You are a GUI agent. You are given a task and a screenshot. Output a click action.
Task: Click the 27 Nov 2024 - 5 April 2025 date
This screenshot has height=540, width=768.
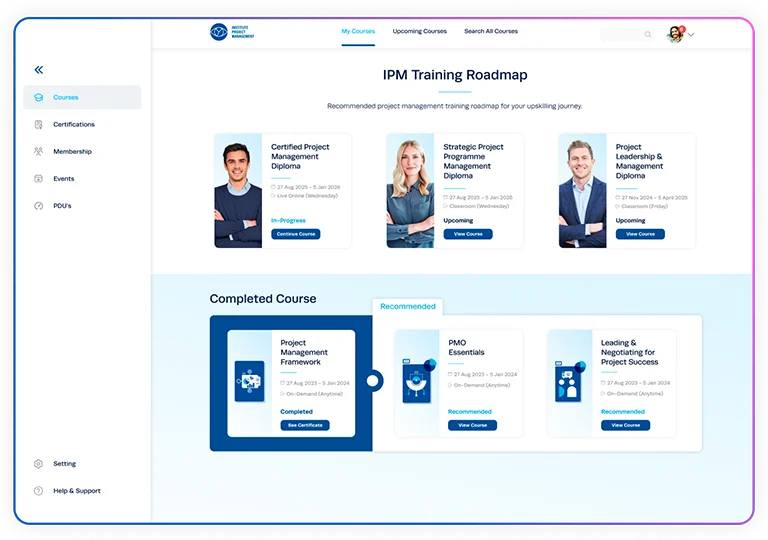654,197
